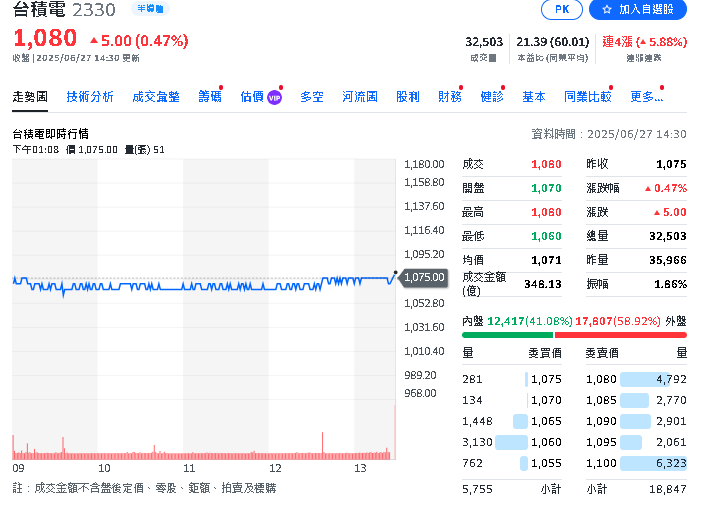The width and height of the screenshot is (706, 506).
Task: Open the 籌碼 tab
Action: 210,97
